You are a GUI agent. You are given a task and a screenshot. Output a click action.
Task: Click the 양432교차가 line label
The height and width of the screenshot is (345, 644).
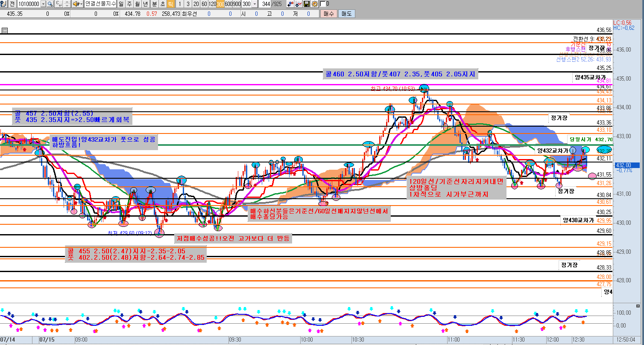[553, 151]
